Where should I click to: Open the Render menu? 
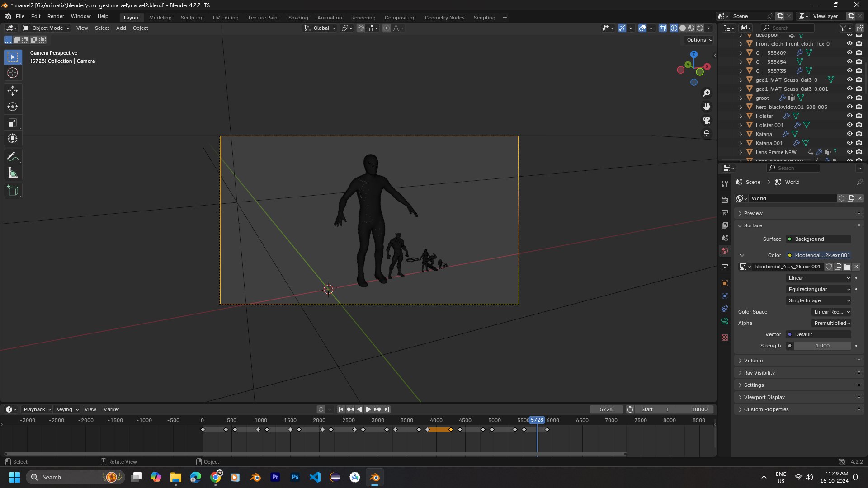56,16
